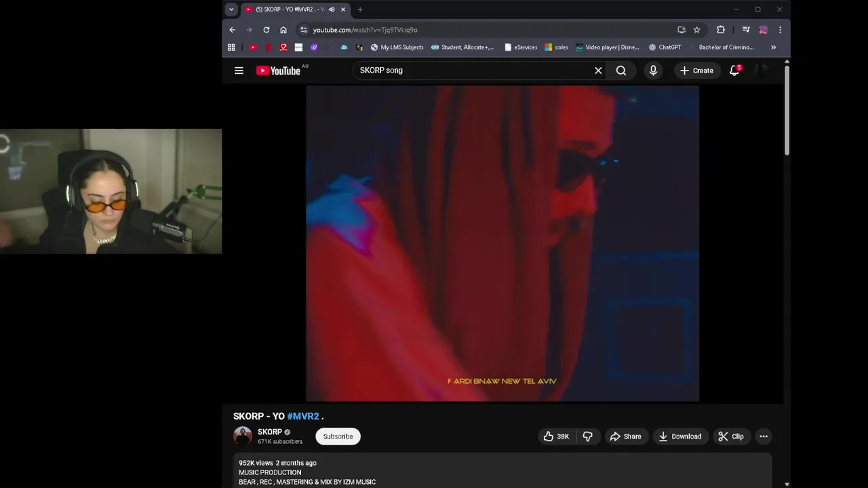Open Chrome three-dot menu
The height and width of the screenshot is (488, 868).
pyautogui.click(x=780, y=30)
